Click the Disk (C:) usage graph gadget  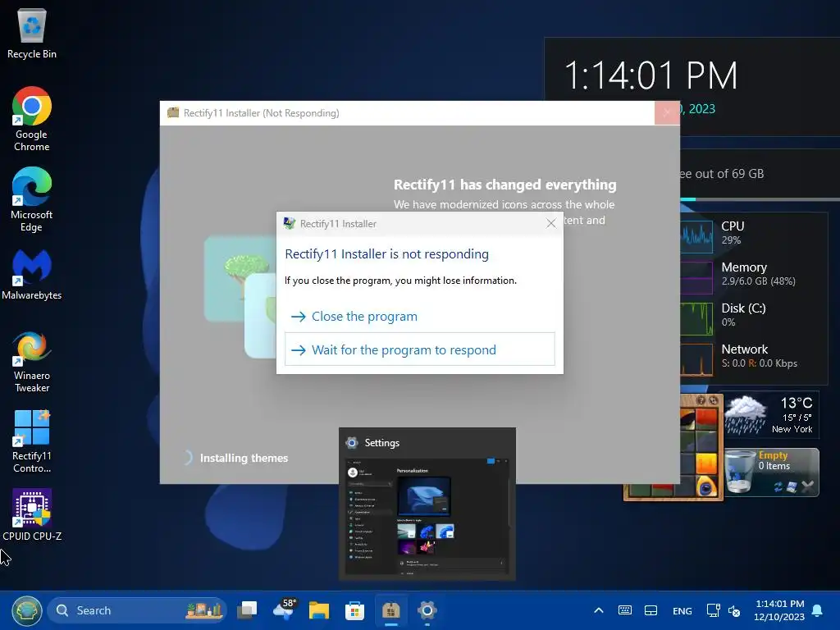pos(697,317)
